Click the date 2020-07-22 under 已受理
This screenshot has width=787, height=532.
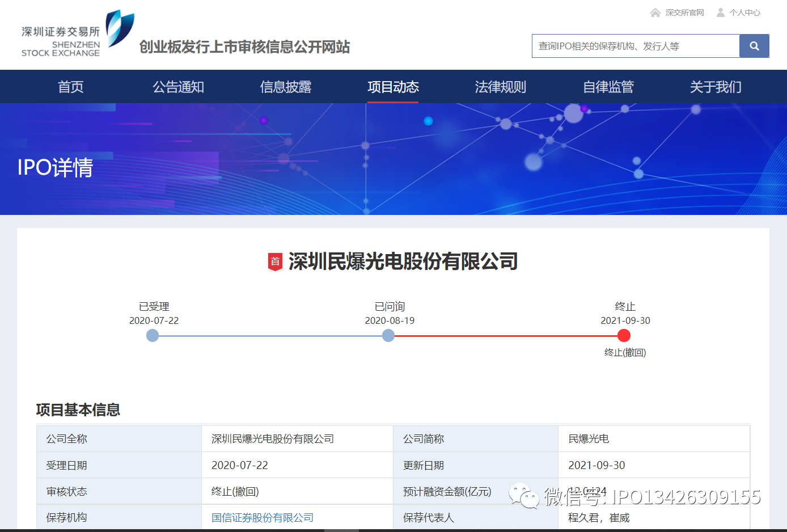click(154, 320)
